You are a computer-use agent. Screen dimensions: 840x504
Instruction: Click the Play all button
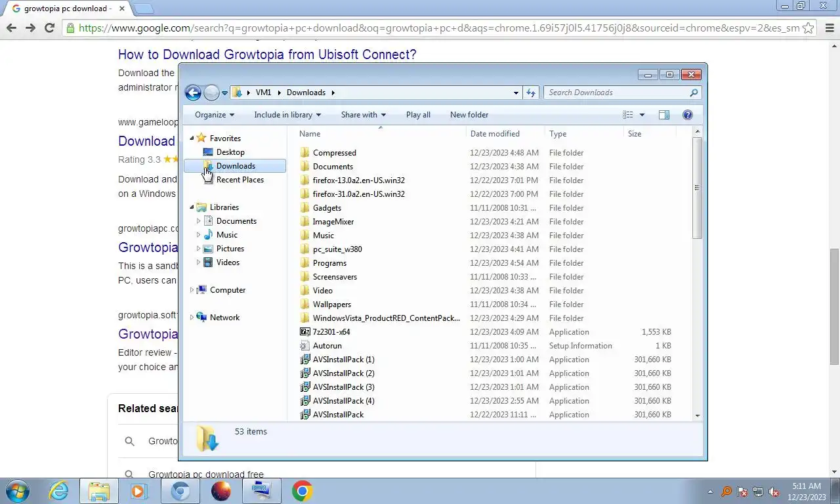[x=418, y=115]
